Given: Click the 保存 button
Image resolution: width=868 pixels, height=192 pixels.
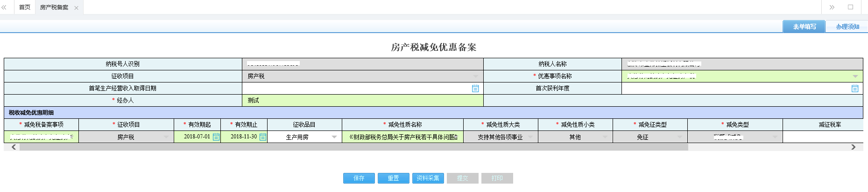Looking at the screenshot, I should click(359, 178).
